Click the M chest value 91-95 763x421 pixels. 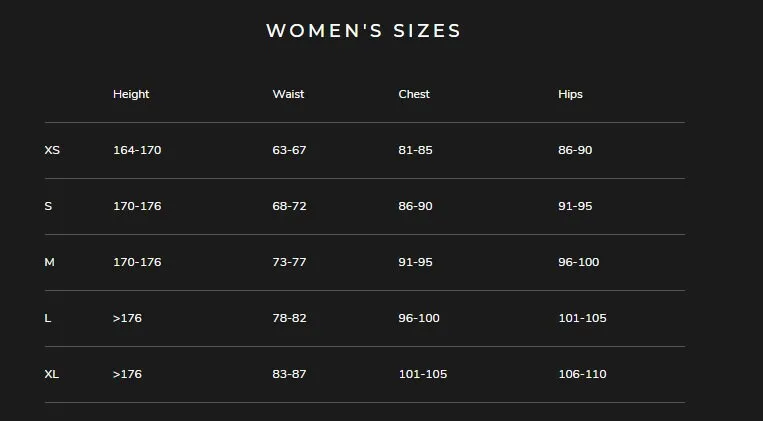[416, 262]
